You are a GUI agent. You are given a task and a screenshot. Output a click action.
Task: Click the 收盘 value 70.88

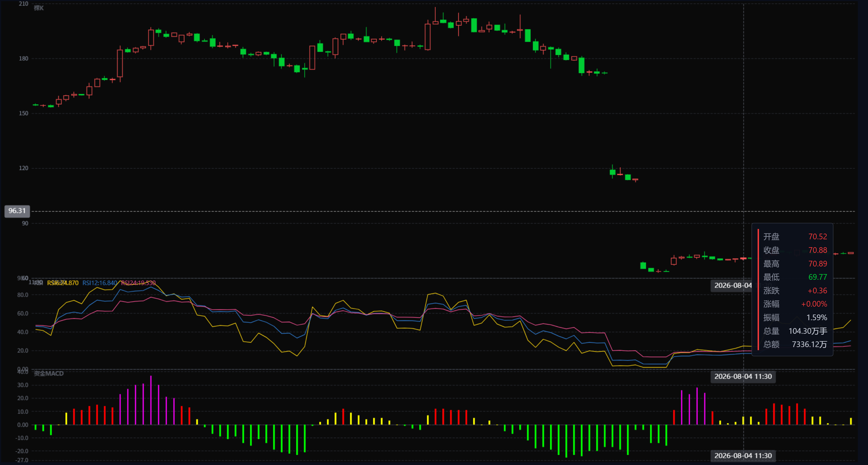pos(817,250)
